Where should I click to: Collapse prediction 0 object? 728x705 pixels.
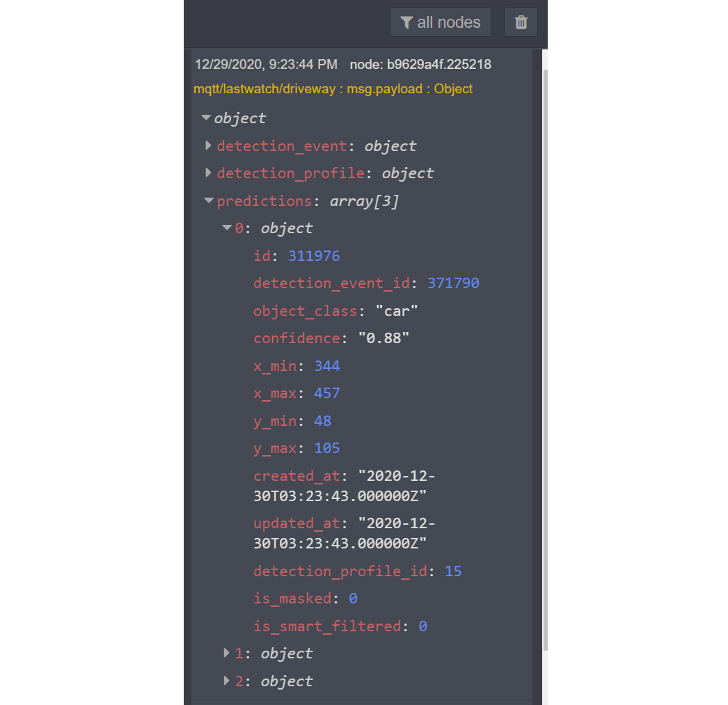click(x=227, y=228)
